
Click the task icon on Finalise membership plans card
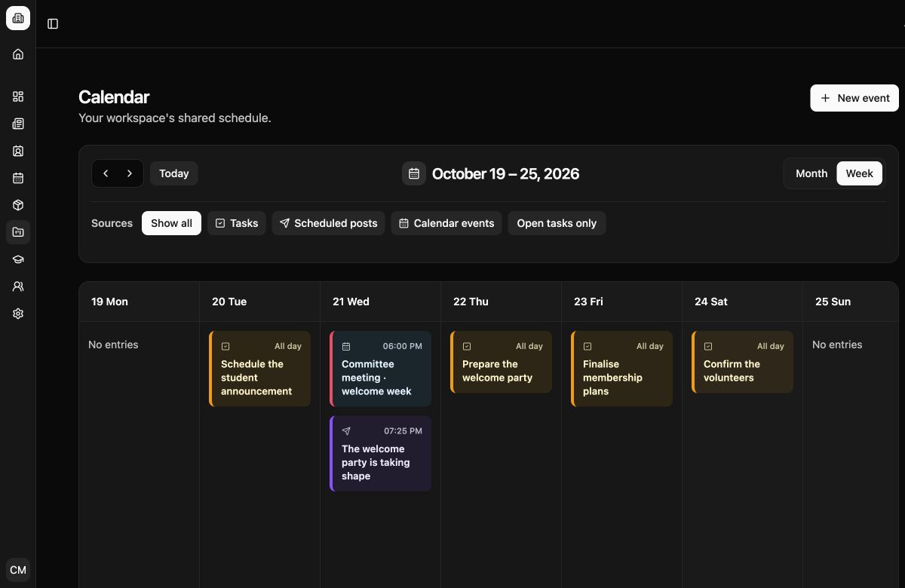pos(587,347)
